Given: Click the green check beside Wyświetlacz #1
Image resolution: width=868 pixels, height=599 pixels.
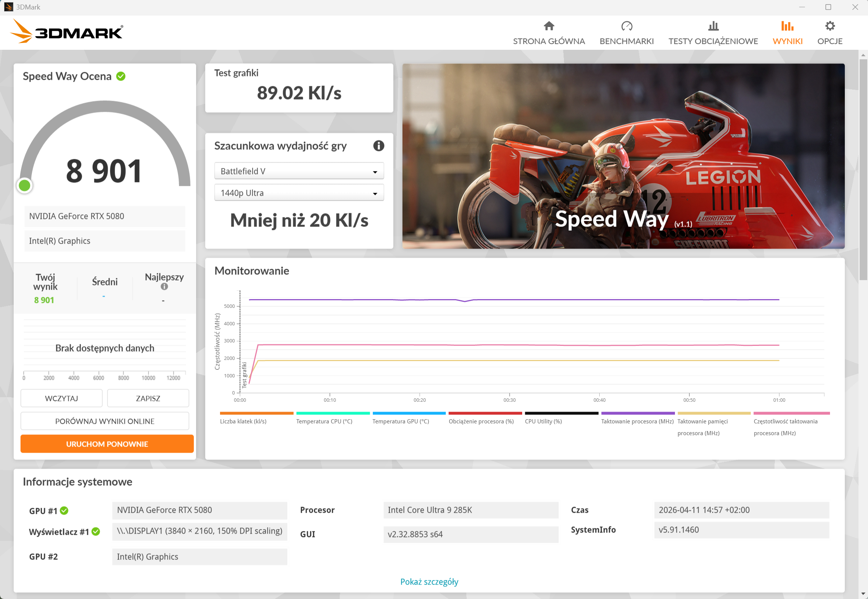Looking at the screenshot, I should click(x=96, y=532).
